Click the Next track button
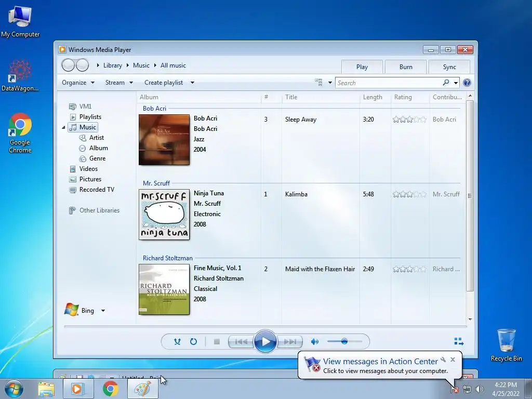532x399 pixels. point(289,342)
